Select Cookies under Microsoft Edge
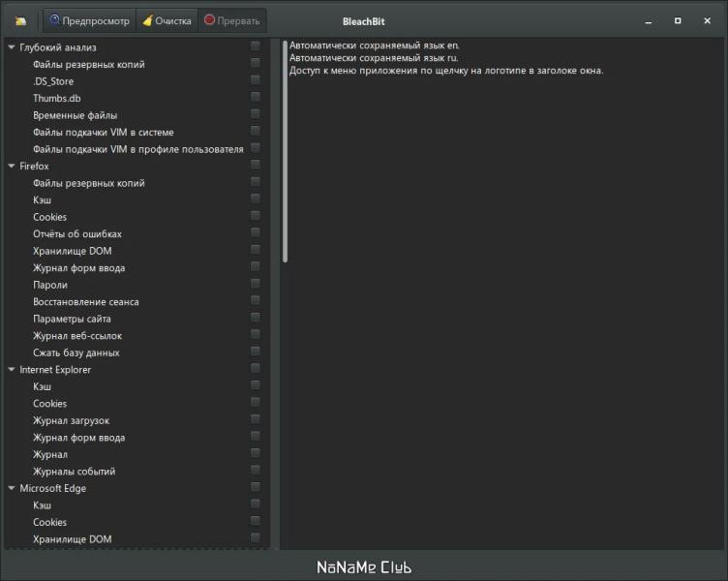This screenshot has height=581, width=728. [49, 522]
